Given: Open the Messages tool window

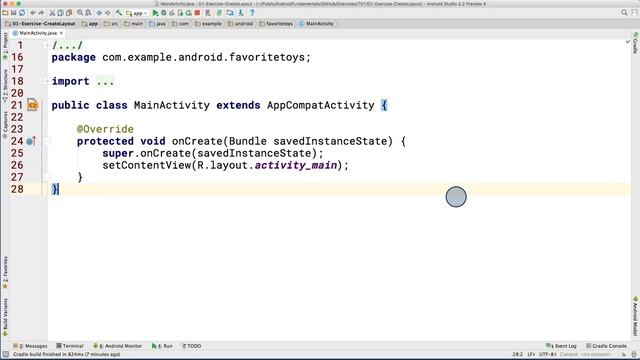Looking at the screenshot, I should point(31,346).
